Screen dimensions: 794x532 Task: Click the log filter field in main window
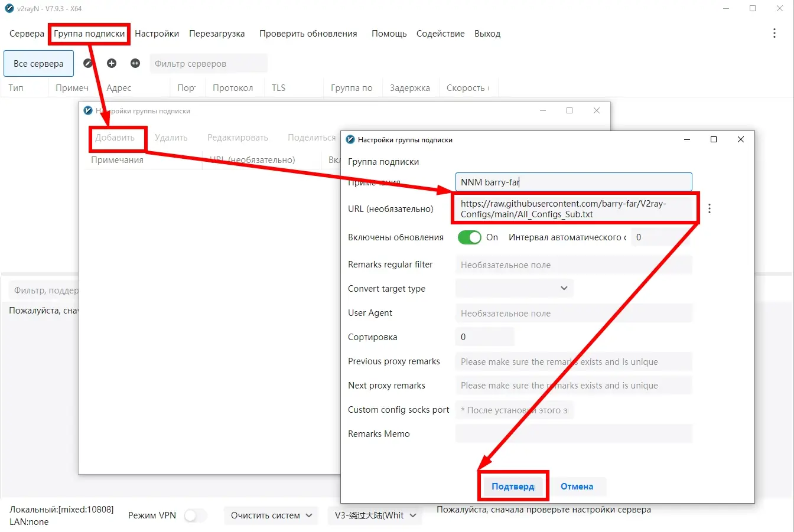pos(44,291)
